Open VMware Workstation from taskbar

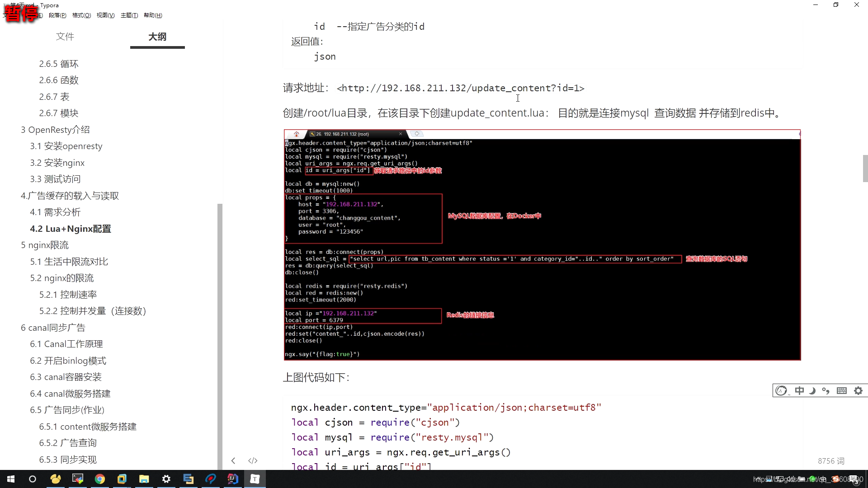(x=122, y=479)
